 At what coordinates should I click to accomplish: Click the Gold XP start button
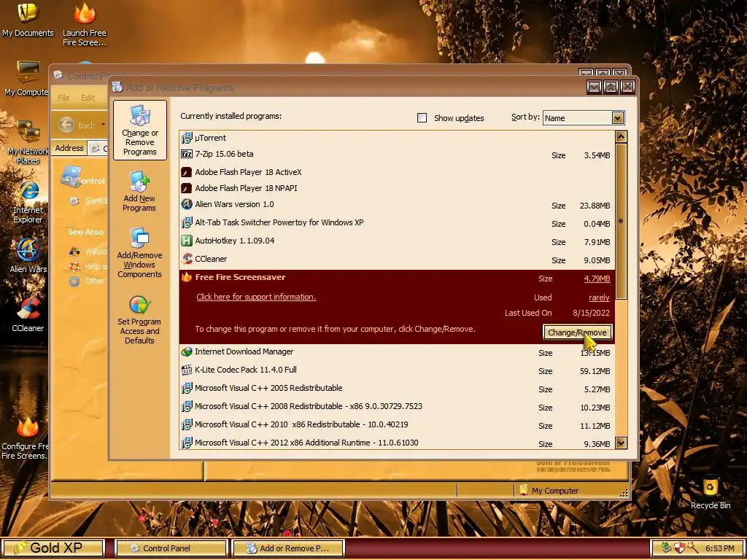[53, 548]
